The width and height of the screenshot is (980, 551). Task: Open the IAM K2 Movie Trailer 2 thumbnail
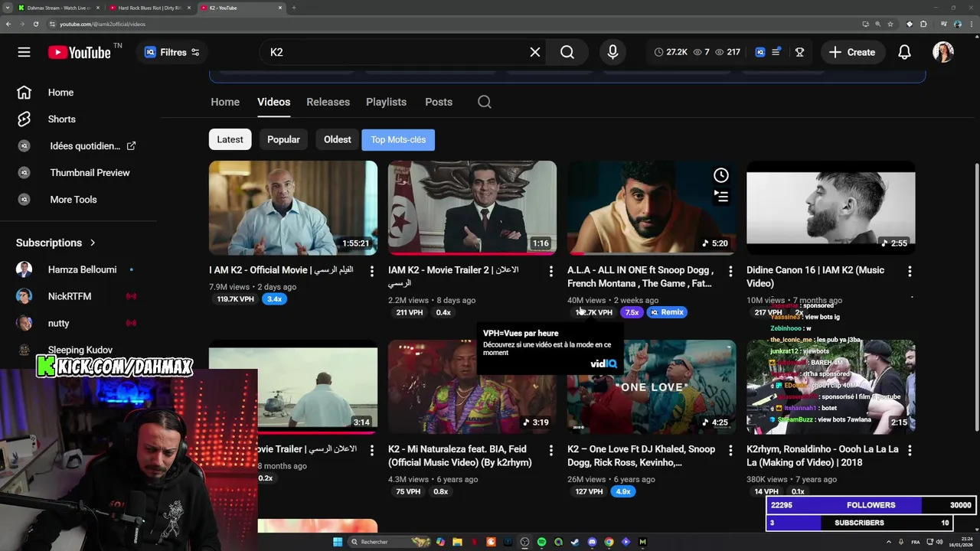click(472, 207)
